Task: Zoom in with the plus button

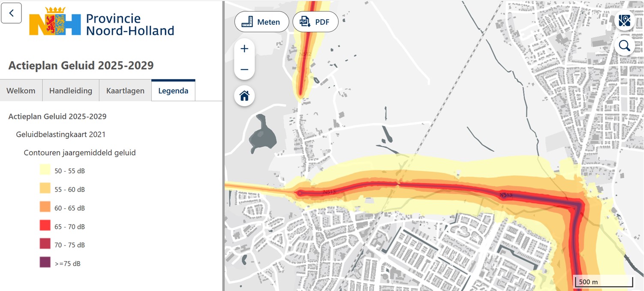Action: click(244, 49)
